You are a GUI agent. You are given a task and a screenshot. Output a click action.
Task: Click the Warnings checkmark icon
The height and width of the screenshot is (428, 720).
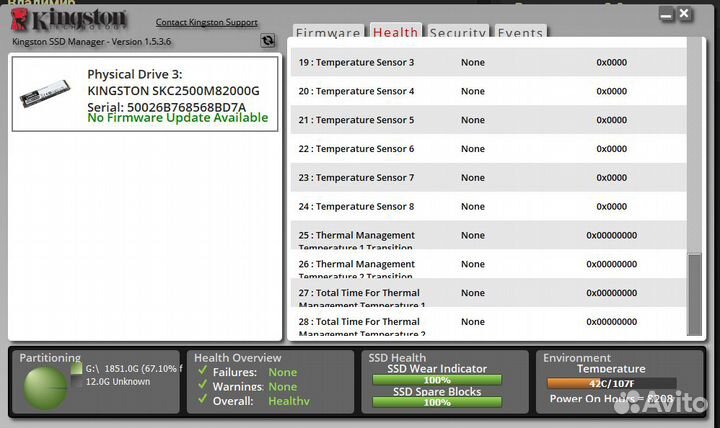(202, 386)
